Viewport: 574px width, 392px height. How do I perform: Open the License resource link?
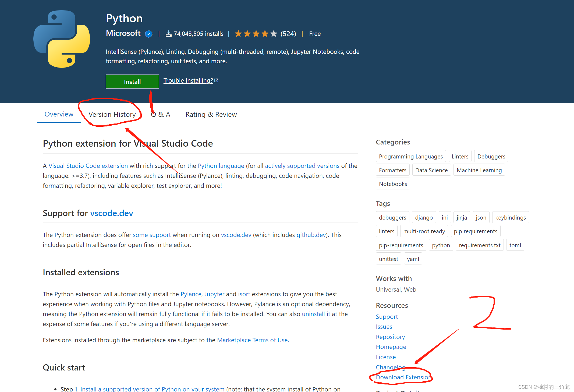pyautogui.click(x=386, y=357)
